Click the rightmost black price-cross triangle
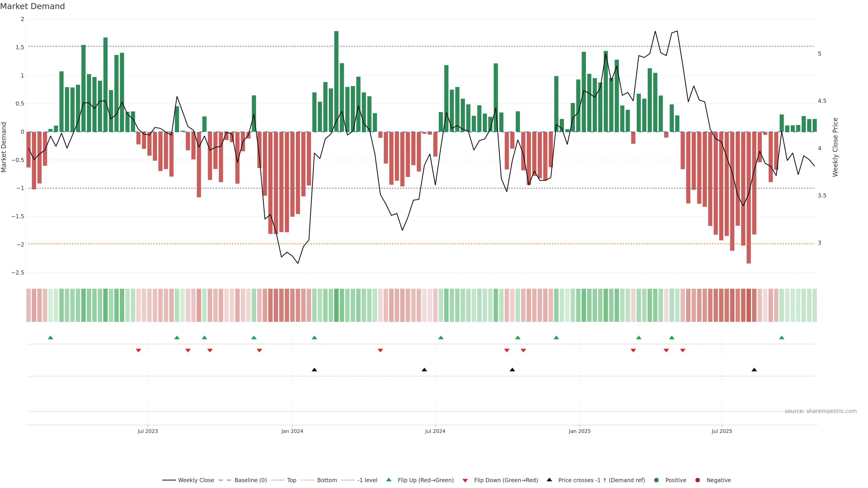Viewport: 868px width, 488px height. click(x=754, y=370)
